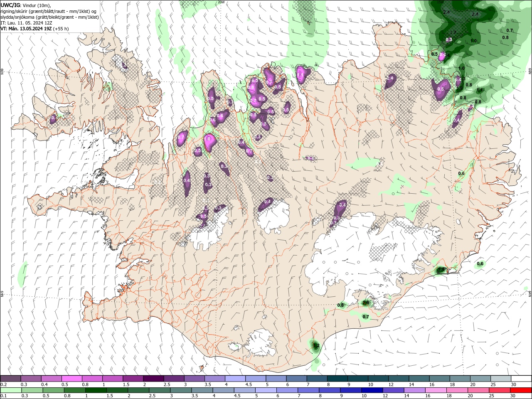Viewport: 532px width, 399px height.
Task: Select the 3 grey-green swatch in lower legend row
Action: (181, 390)
